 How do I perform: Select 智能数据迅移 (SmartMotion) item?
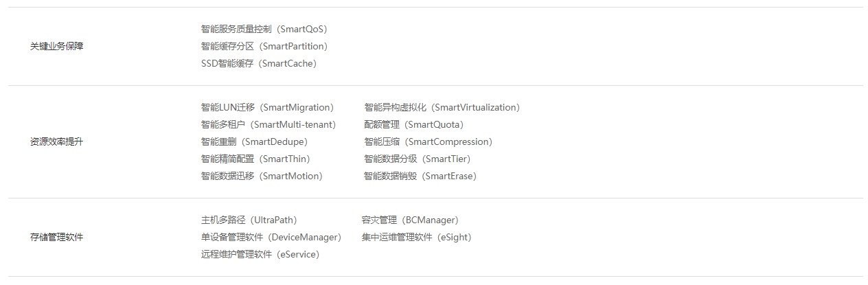coord(262,176)
